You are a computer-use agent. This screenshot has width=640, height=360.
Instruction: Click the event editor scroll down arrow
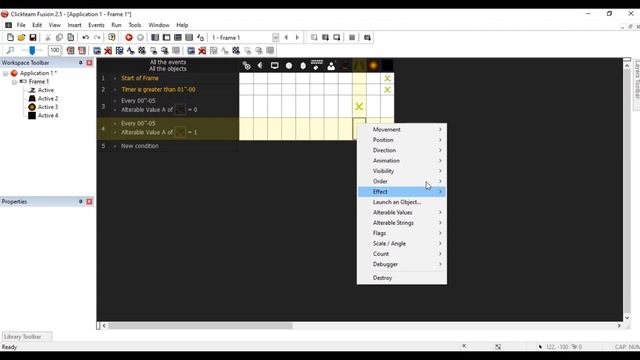pyautogui.click(x=627, y=318)
